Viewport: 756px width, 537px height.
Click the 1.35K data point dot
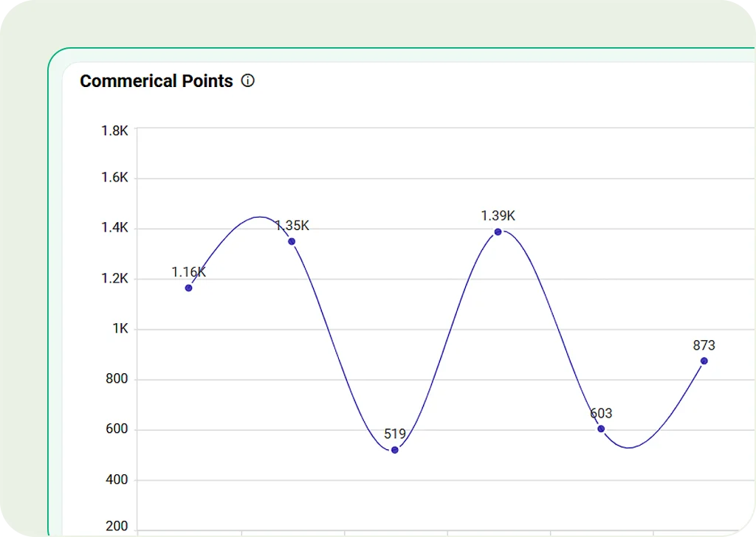click(x=292, y=241)
